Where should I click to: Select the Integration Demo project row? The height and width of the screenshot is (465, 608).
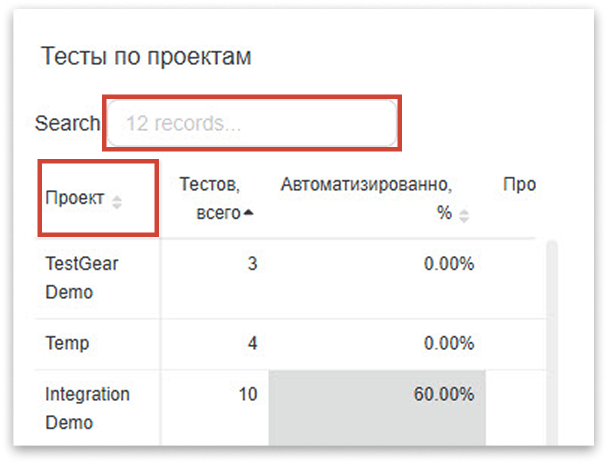tap(291, 408)
